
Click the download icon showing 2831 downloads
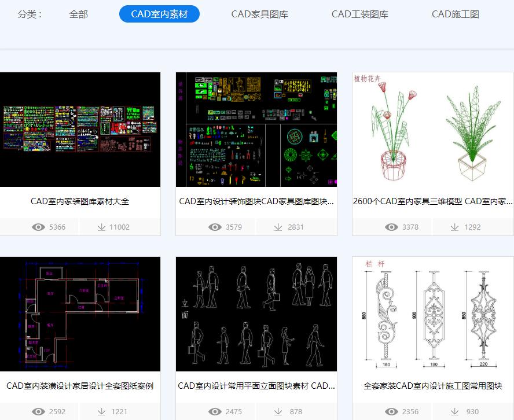point(280,227)
